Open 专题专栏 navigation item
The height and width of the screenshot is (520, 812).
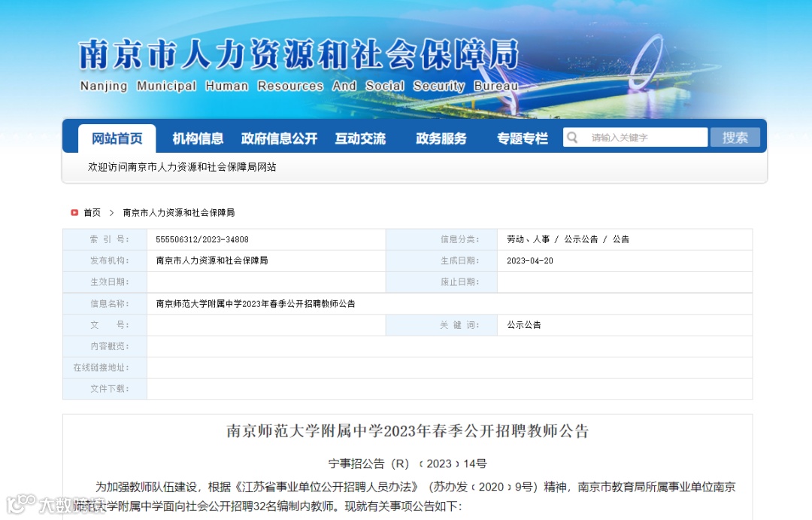tap(523, 138)
